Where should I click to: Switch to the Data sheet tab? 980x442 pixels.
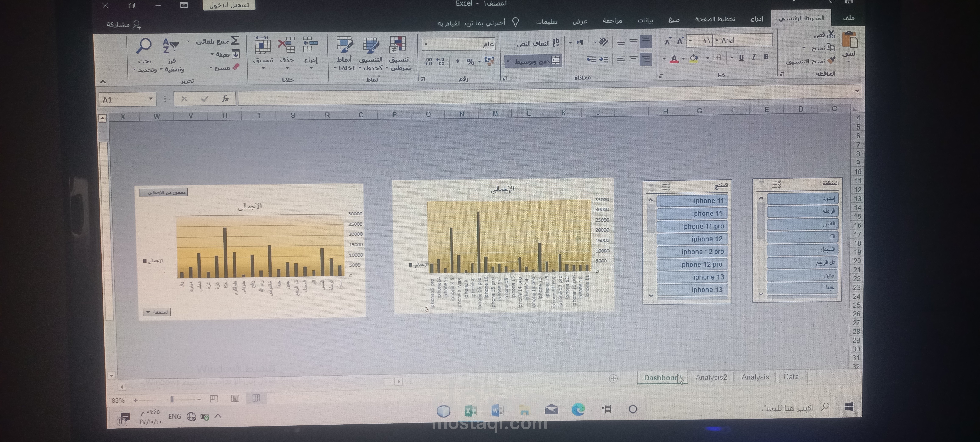tap(791, 376)
